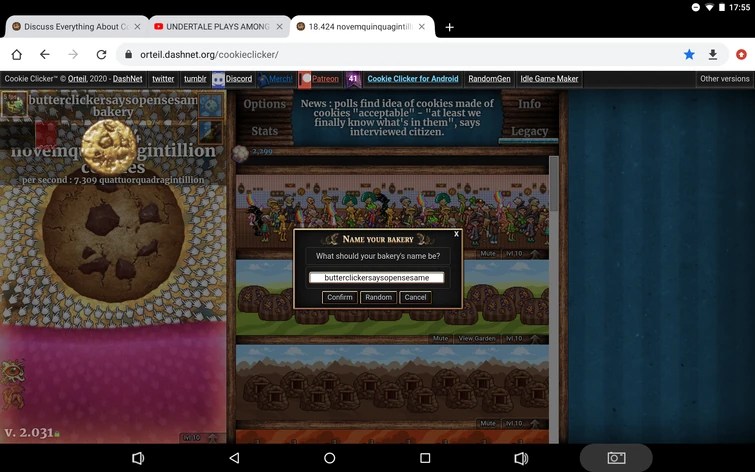Open the dragon eye icon on the left
The width and height of the screenshot is (755, 472).
click(x=13, y=371)
